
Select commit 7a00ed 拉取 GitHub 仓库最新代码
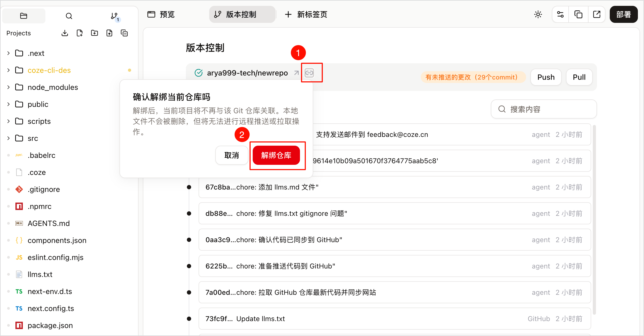[x=394, y=292]
